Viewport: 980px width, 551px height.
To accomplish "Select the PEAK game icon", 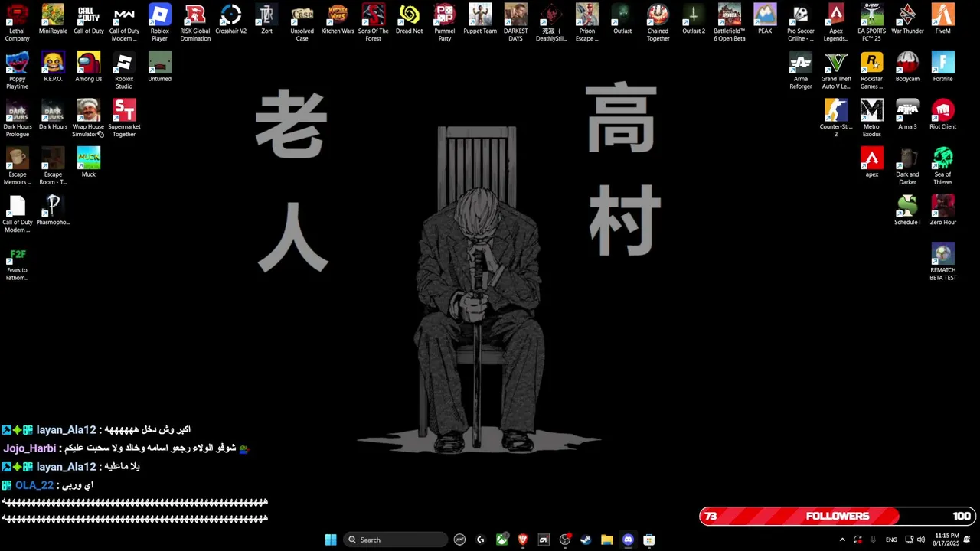I will [765, 20].
